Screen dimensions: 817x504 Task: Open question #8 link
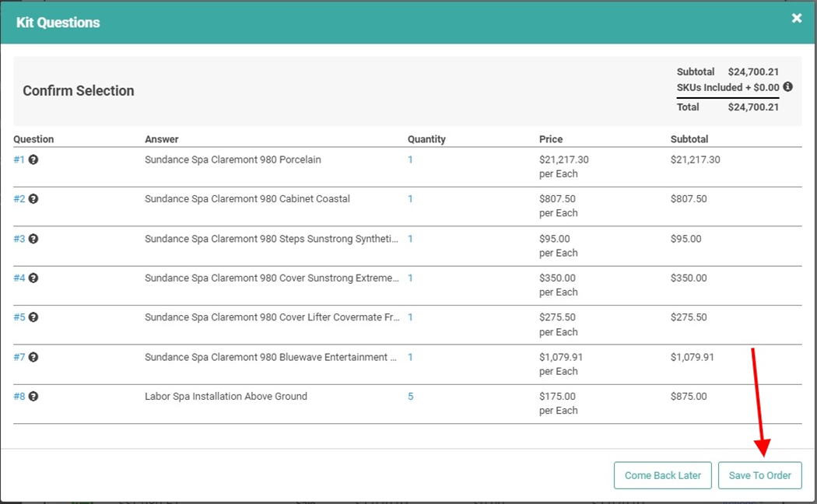(19, 396)
